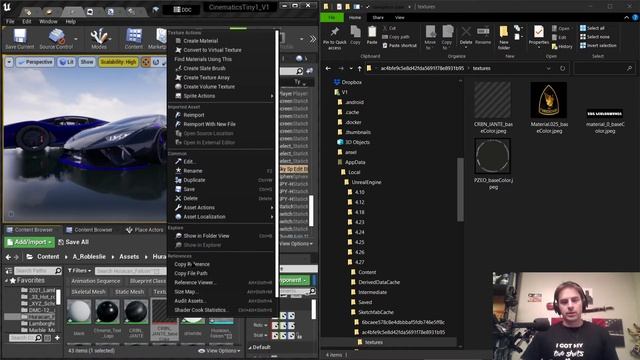The image size is (640, 360).
Task: Open the Place Actors tab
Action: pyautogui.click(x=144, y=230)
